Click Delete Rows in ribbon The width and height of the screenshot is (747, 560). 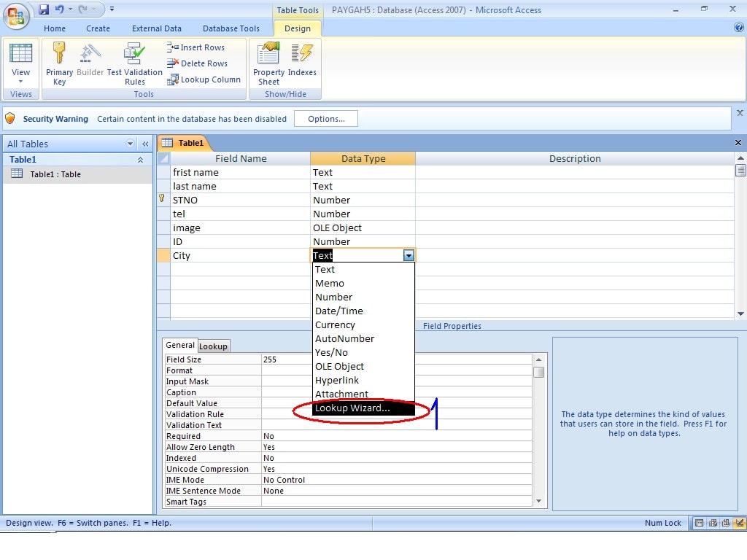click(197, 63)
